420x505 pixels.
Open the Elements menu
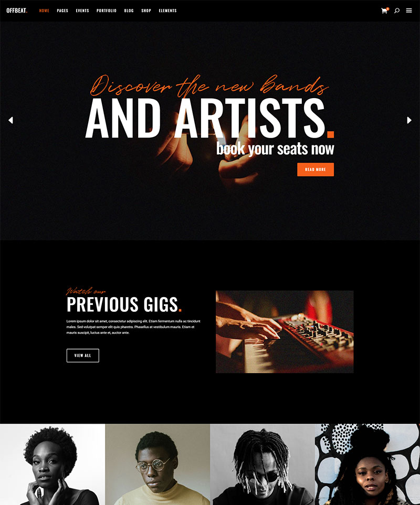[168, 10]
